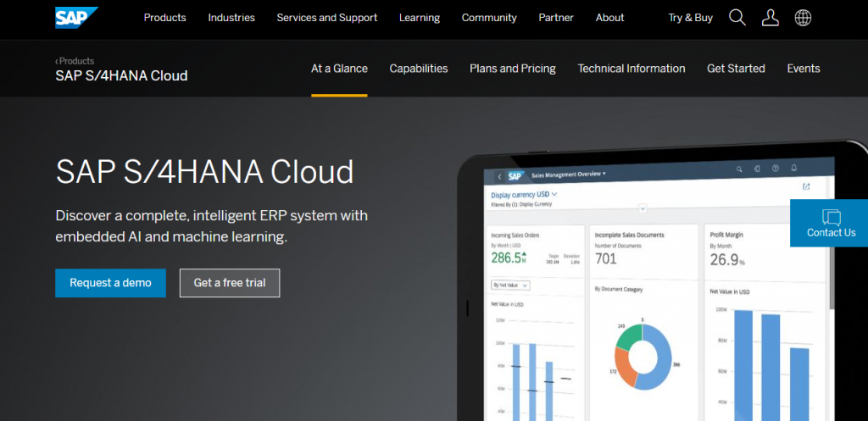Click the help question mark in dashboard
Image resolution: width=868 pixels, height=421 pixels.
(x=775, y=169)
